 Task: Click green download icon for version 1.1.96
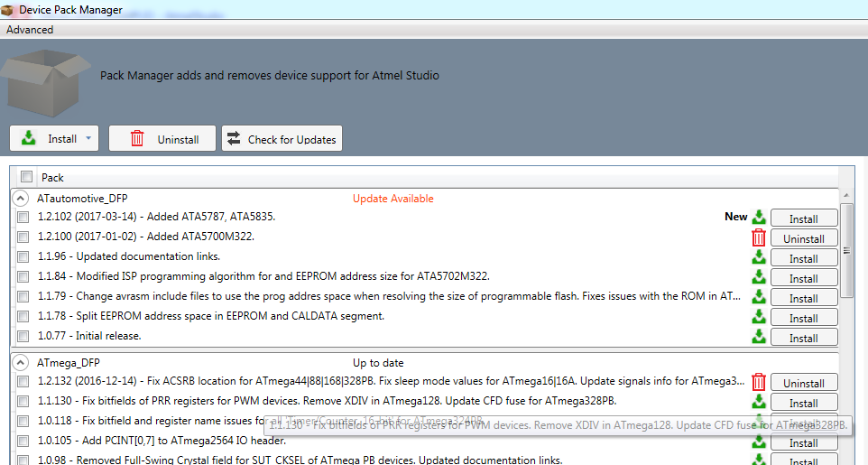click(x=759, y=257)
